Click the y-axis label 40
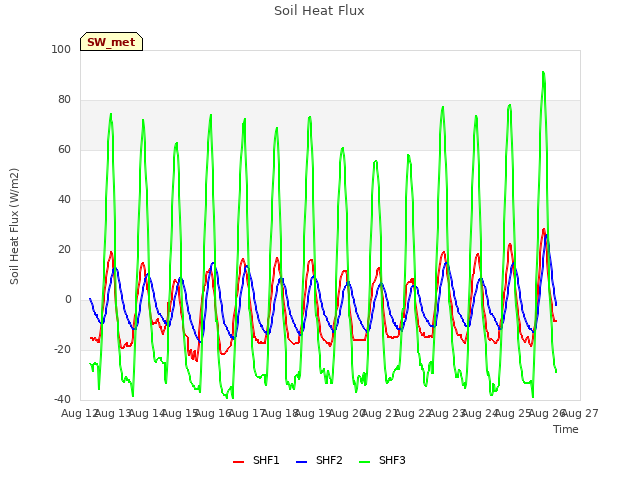Screen dimensions: 640x480 coord(64,200)
